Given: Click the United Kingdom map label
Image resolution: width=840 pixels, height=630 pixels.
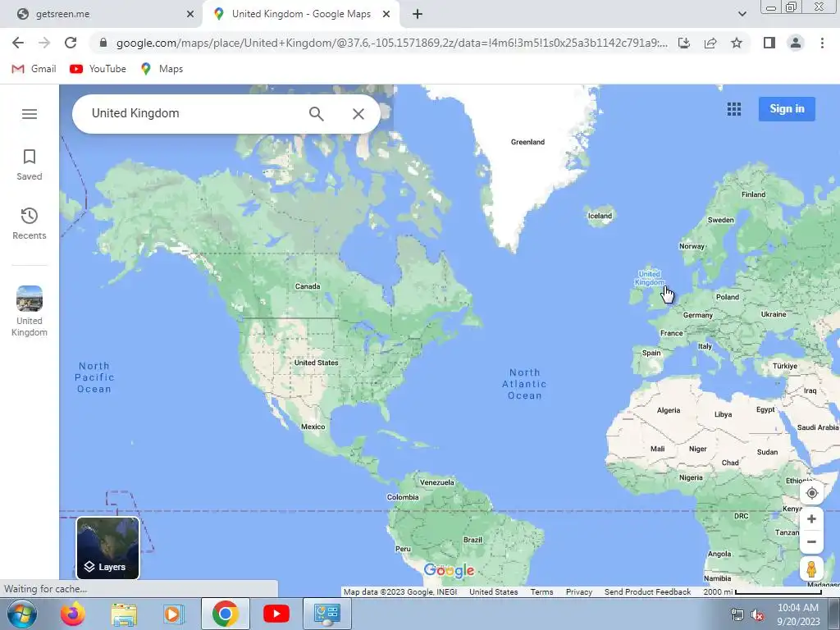Looking at the screenshot, I should coord(650,278).
